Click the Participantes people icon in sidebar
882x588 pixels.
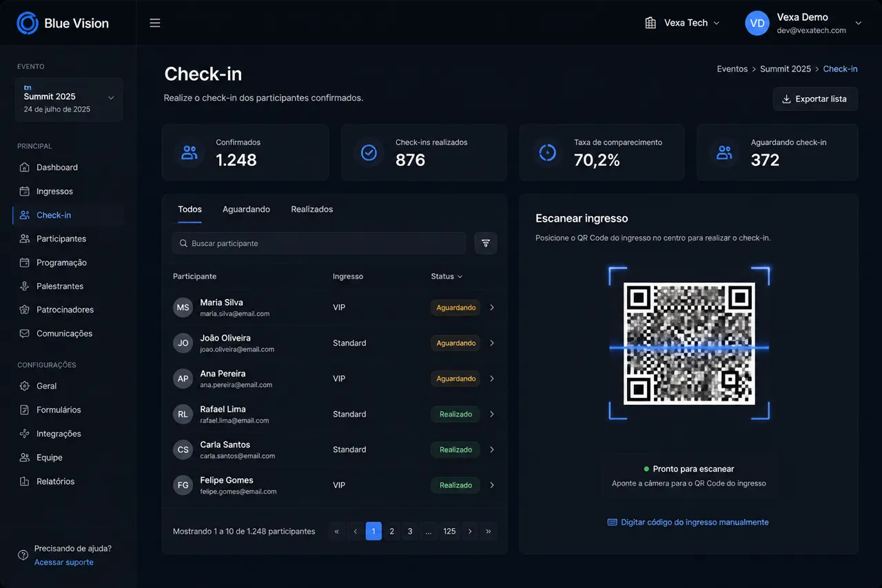(x=25, y=238)
